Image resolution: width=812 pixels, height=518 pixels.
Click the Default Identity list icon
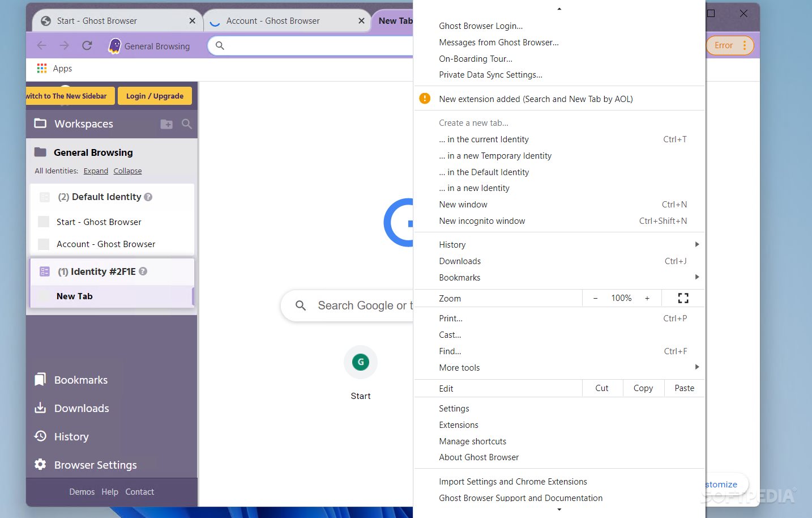(45, 197)
